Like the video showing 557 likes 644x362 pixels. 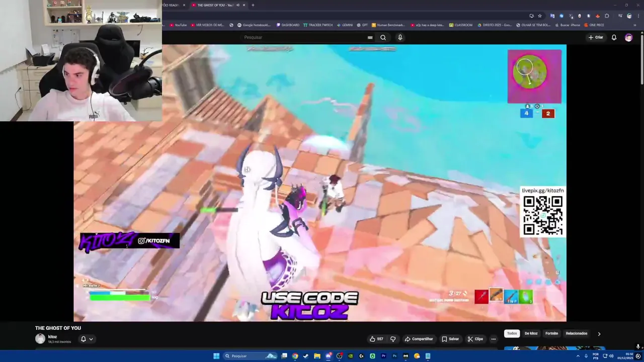tap(376, 339)
